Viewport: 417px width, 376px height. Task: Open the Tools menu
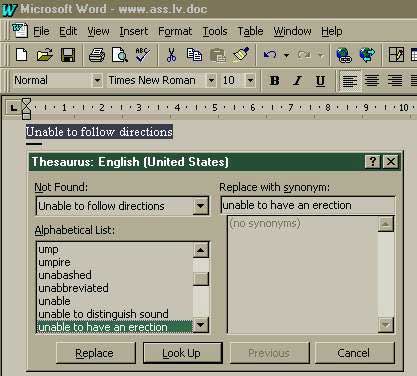pos(215,31)
